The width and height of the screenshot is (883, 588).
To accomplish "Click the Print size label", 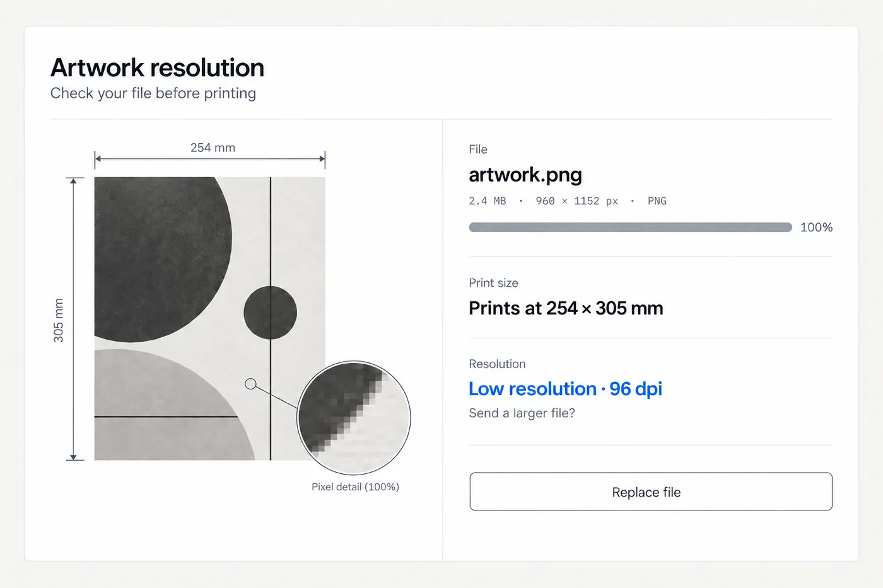I will click(493, 283).
